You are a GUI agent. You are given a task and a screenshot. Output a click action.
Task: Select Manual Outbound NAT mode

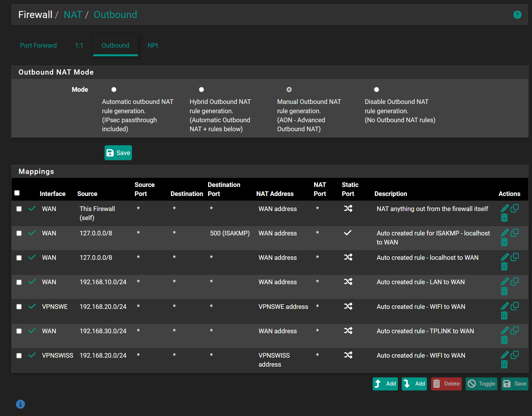[x=289, y=89]
